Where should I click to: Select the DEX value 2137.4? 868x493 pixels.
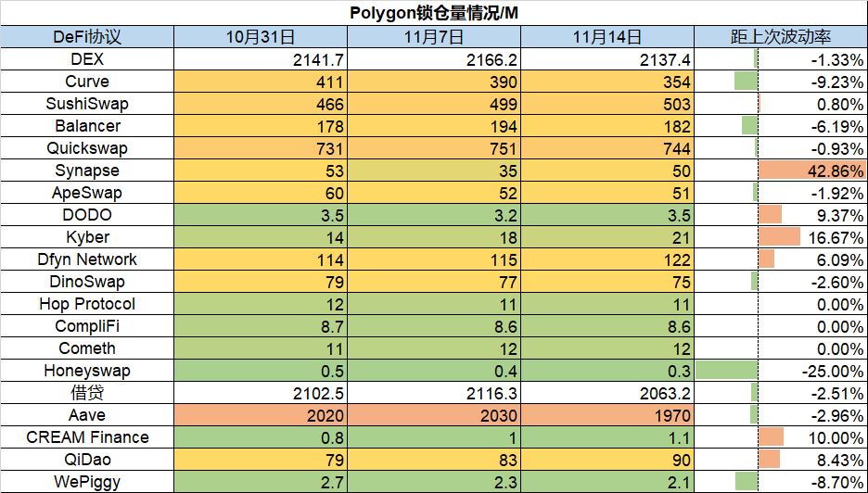click(607, 59)
